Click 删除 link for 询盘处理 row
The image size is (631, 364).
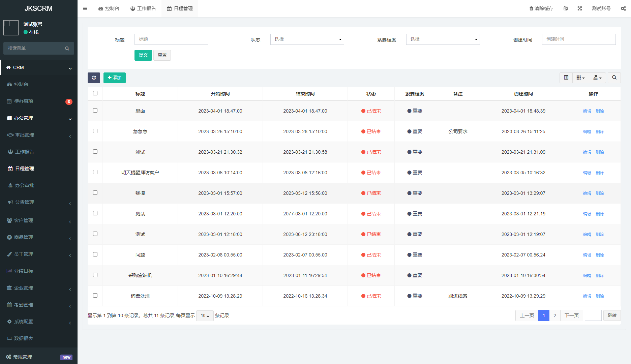click(x=600, y=296)
